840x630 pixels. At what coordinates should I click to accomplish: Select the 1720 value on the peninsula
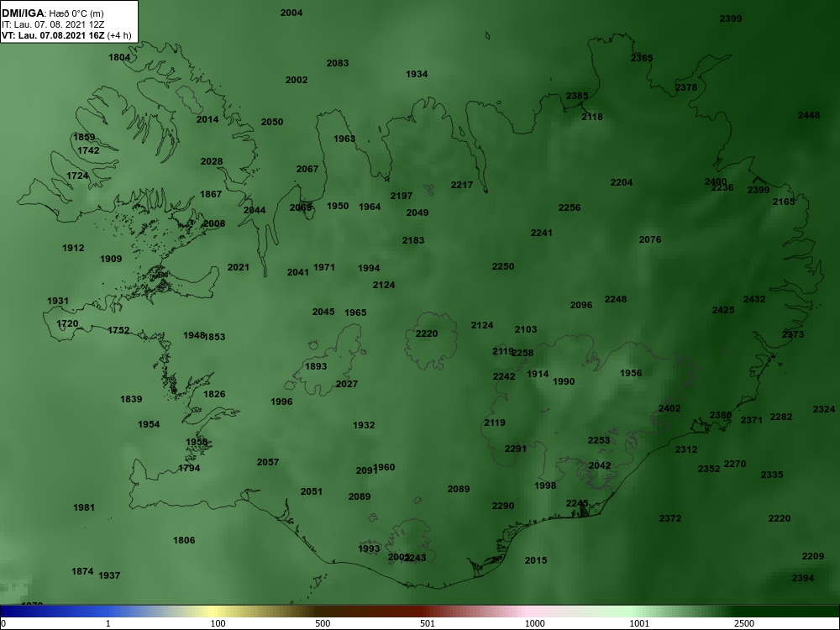click(67, 323)
